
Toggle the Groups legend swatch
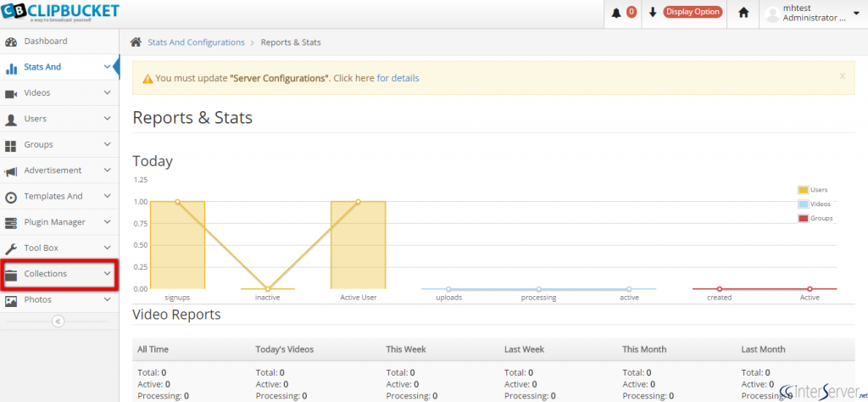click(x=804, y=219)
